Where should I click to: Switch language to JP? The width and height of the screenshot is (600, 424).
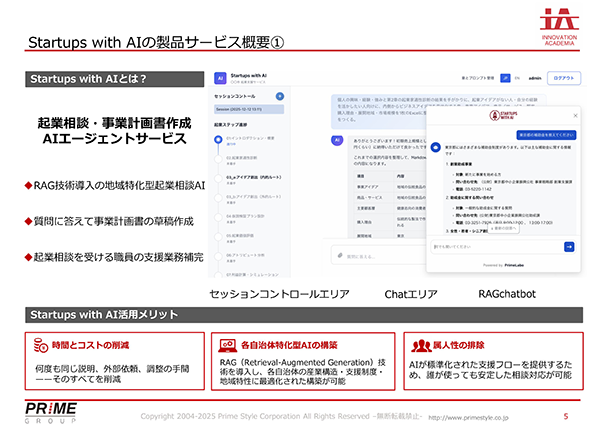(504, 77)
